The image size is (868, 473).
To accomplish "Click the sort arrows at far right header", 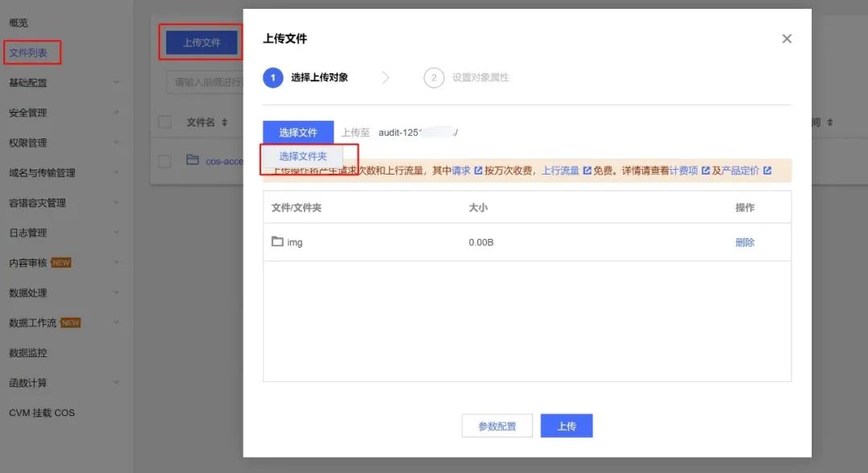I will pyautogui.click(x=829, y=122).
